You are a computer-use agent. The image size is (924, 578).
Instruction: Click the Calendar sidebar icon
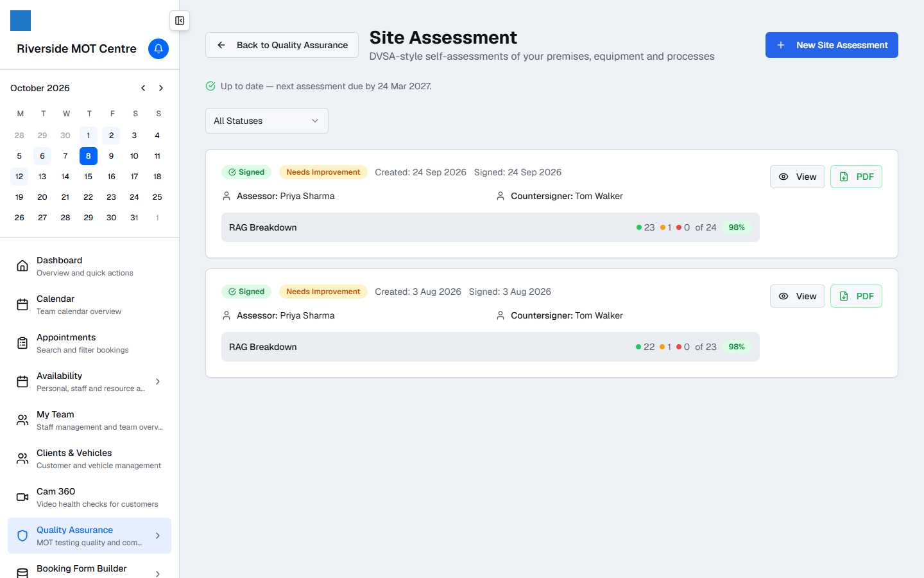(x=22, y=304)
